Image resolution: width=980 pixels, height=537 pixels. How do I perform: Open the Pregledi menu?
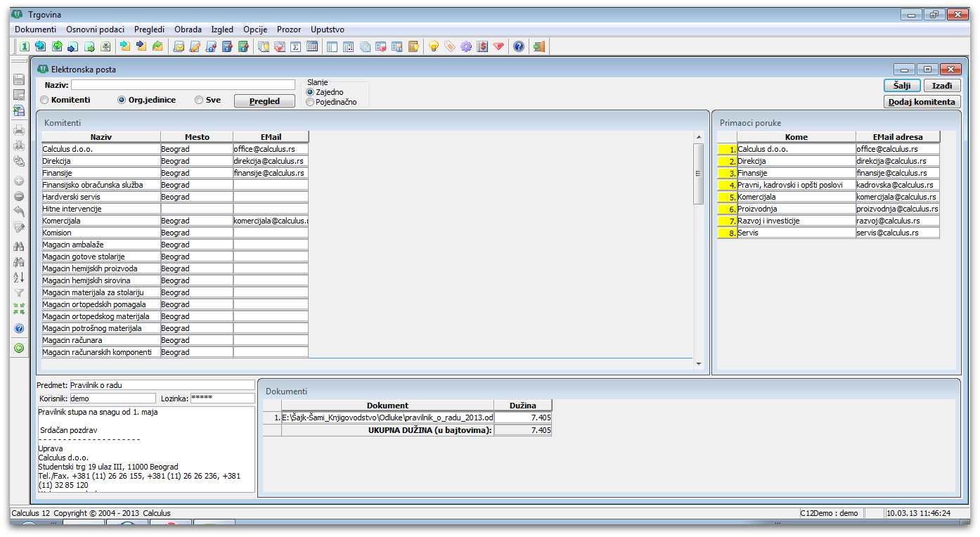149,30
